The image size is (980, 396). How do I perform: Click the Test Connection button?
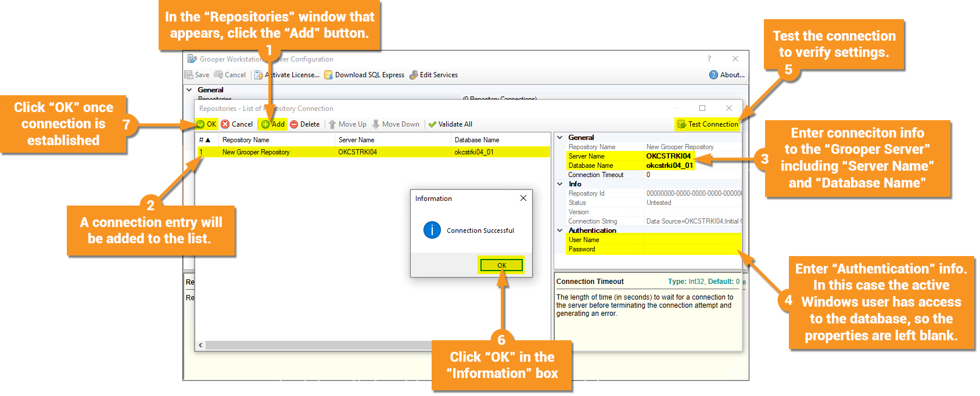click(x=708, y=124)
